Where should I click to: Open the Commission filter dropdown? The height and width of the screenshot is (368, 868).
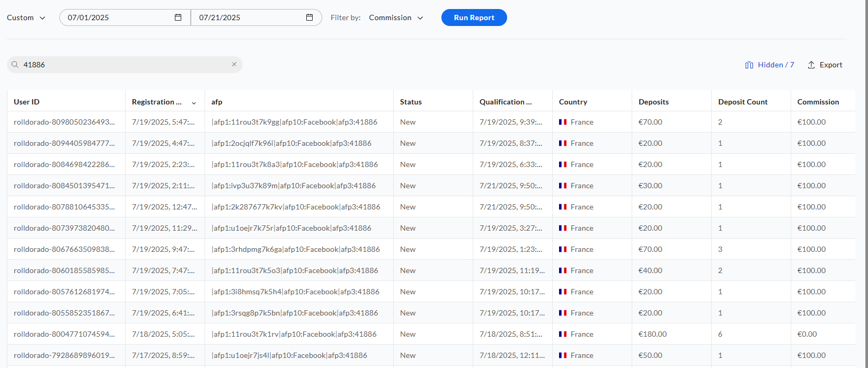396,17
